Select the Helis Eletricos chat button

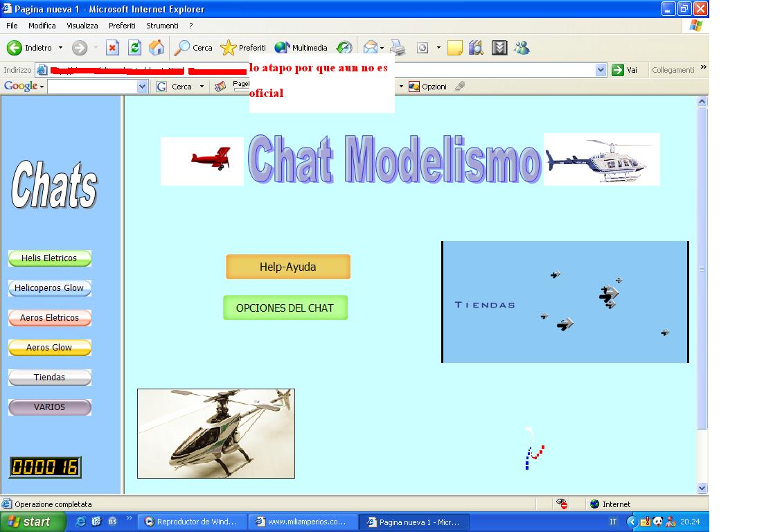[x=49, y=258]
